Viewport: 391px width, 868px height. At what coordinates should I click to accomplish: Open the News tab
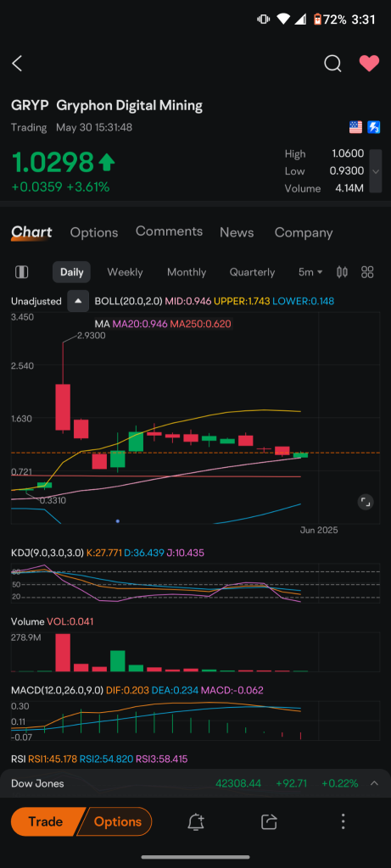[237, 232]
